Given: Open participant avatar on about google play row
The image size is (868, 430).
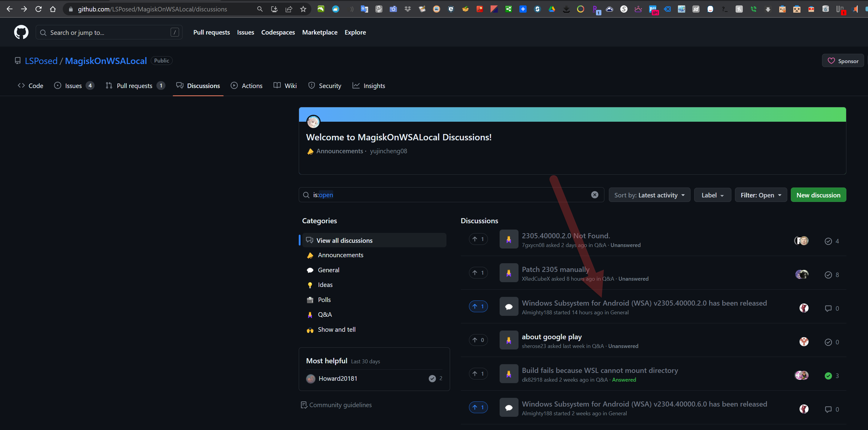Looking at the screenshot, I should [804, 342].
